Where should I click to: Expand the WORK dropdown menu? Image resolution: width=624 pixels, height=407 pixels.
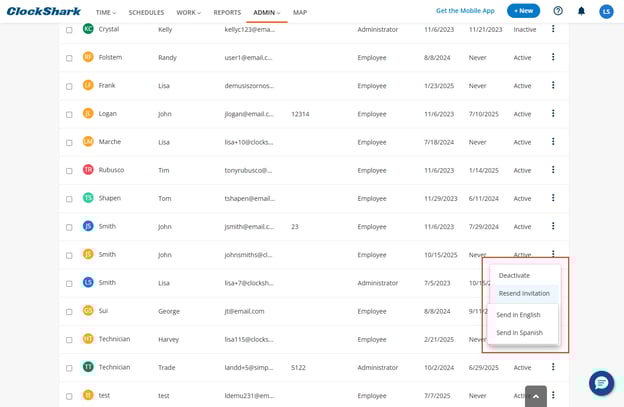(188, 13)
